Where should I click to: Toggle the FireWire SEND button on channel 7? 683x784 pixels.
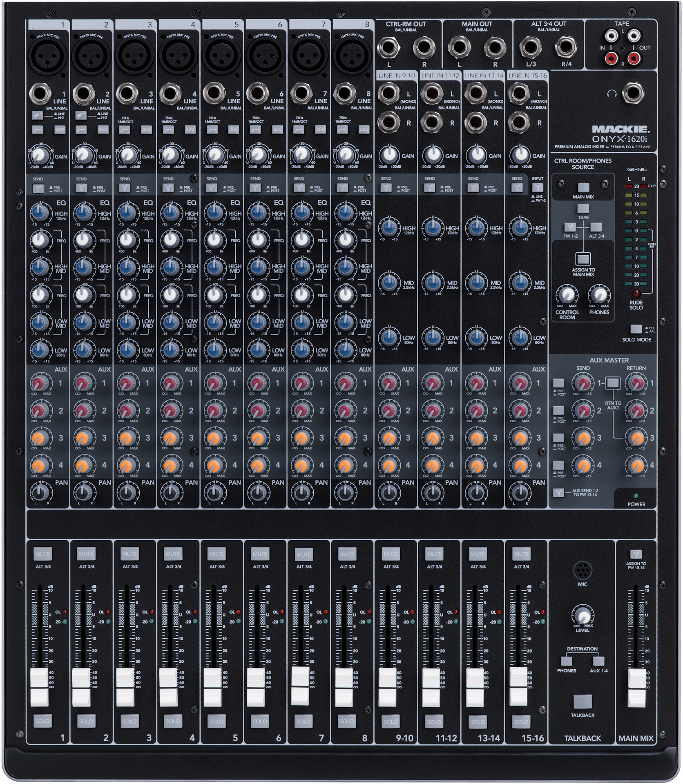click(298, 188)
